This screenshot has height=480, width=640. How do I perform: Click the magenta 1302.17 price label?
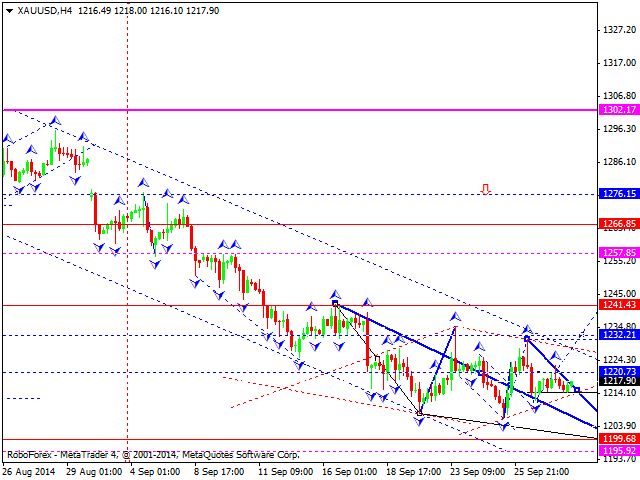pos(619,110)
